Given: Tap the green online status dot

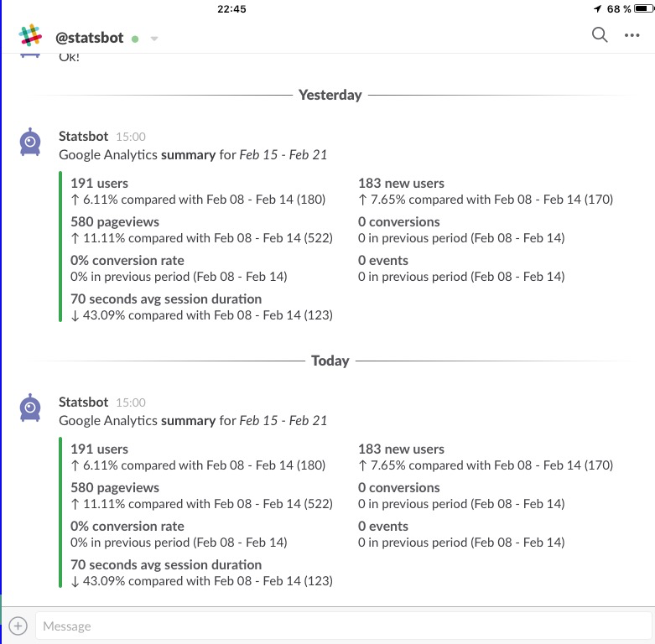Looking at the screenshot, I should [x=135, y=39].
